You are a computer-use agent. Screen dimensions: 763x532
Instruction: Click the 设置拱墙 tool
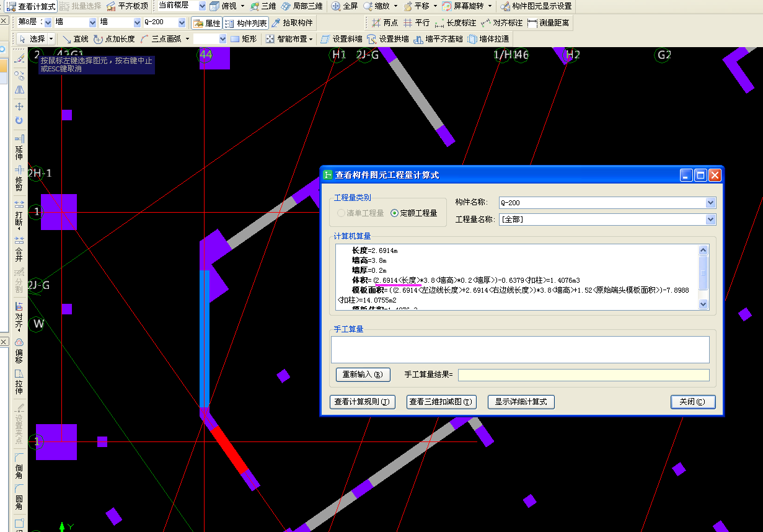[x=388, y=39]
